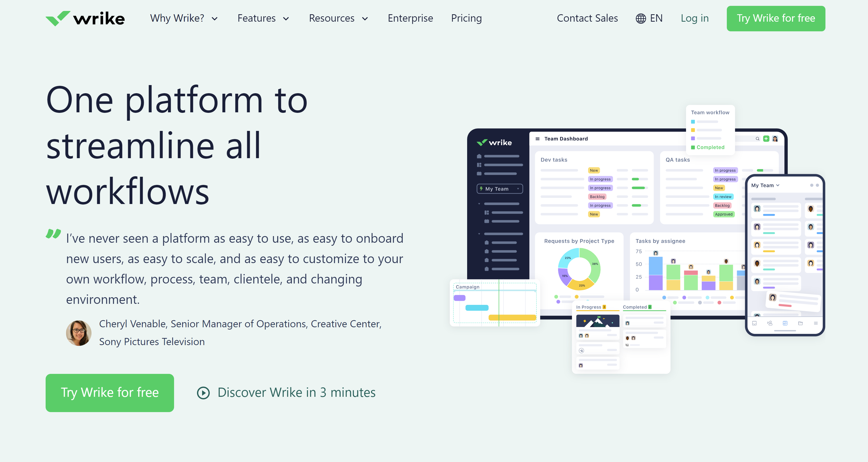Click the Campaign Gantt label

pos(467,287)
